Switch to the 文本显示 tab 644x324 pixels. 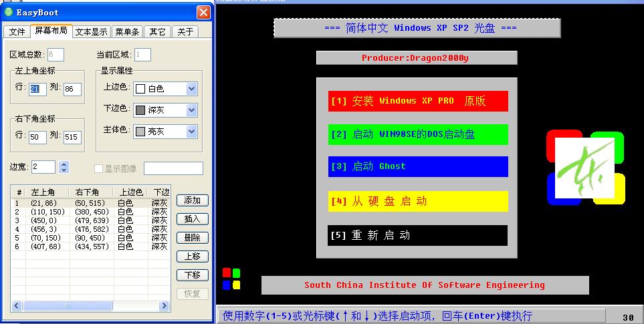coord(91,31)
